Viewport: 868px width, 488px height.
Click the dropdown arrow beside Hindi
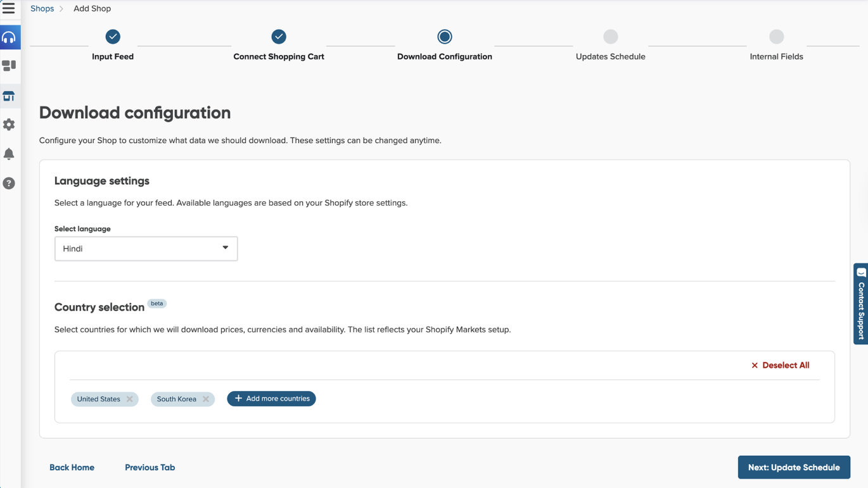point(225,248)
